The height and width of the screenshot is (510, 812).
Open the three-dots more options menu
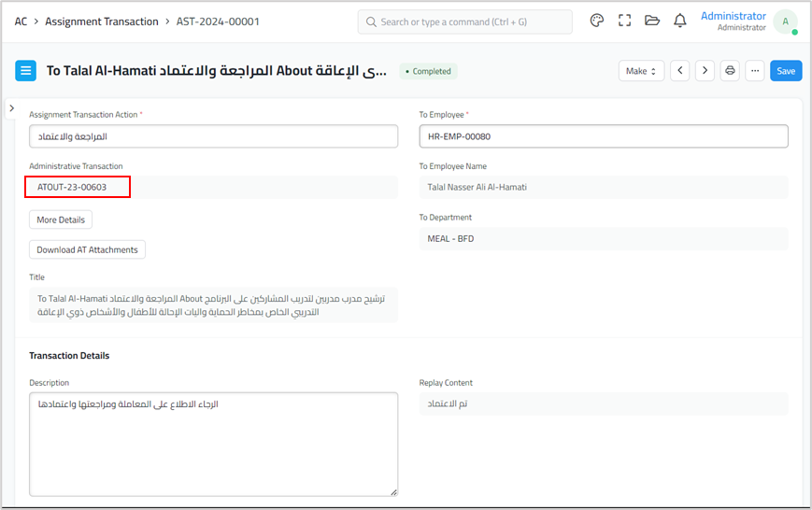(x=755, y=71)
